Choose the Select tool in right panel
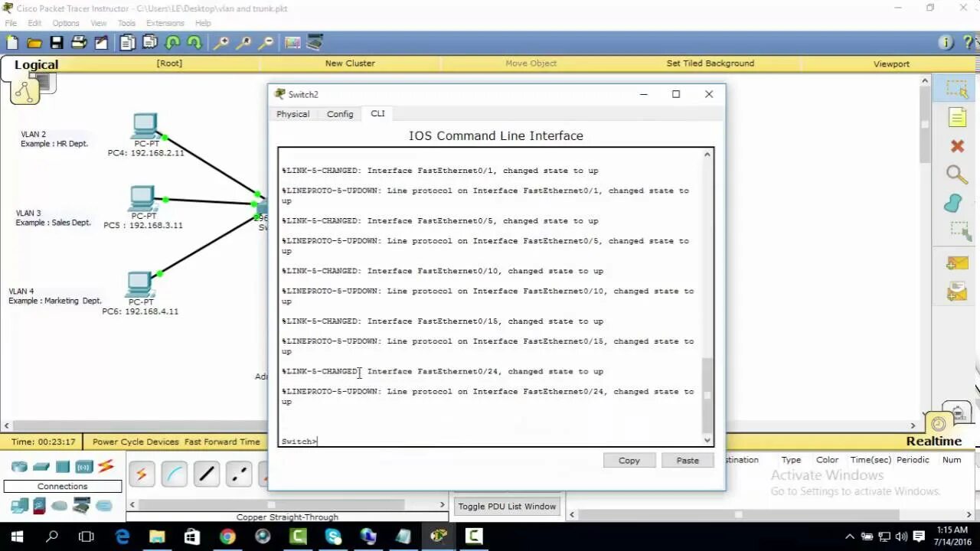The image size is (980, 551). 957,89
